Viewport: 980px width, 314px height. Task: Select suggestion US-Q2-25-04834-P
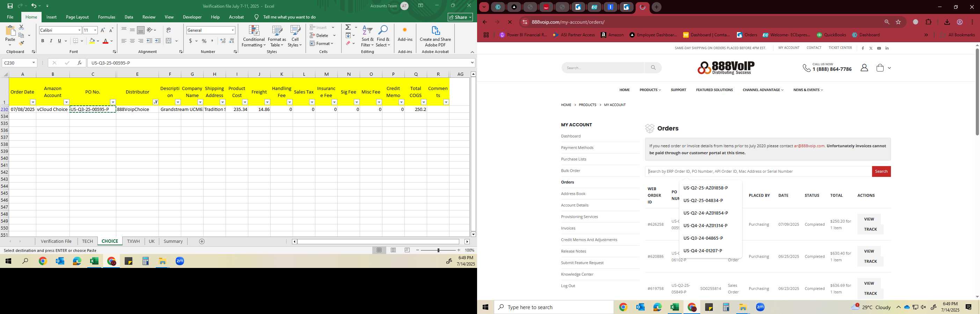point(703,200)
